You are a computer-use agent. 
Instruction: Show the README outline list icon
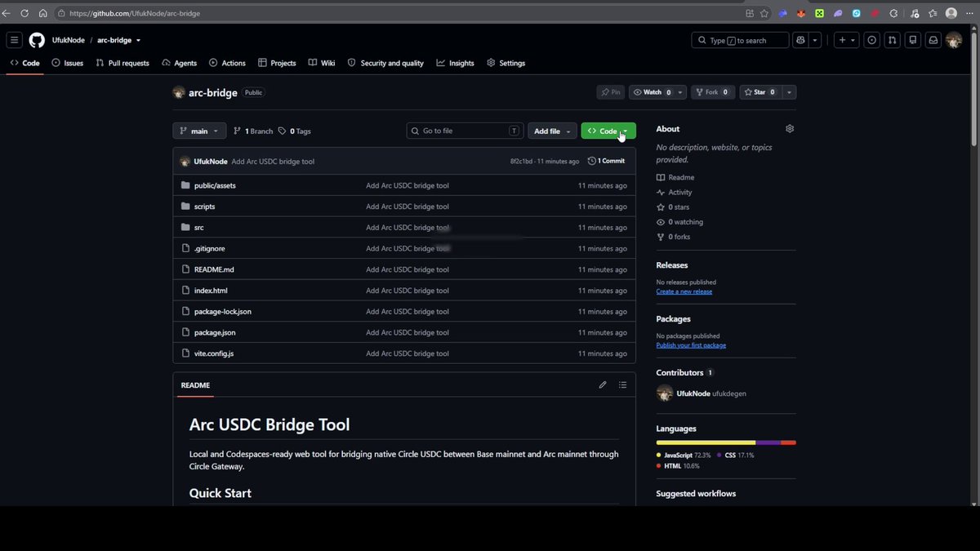pyautogui.click(x=622, y=385)
